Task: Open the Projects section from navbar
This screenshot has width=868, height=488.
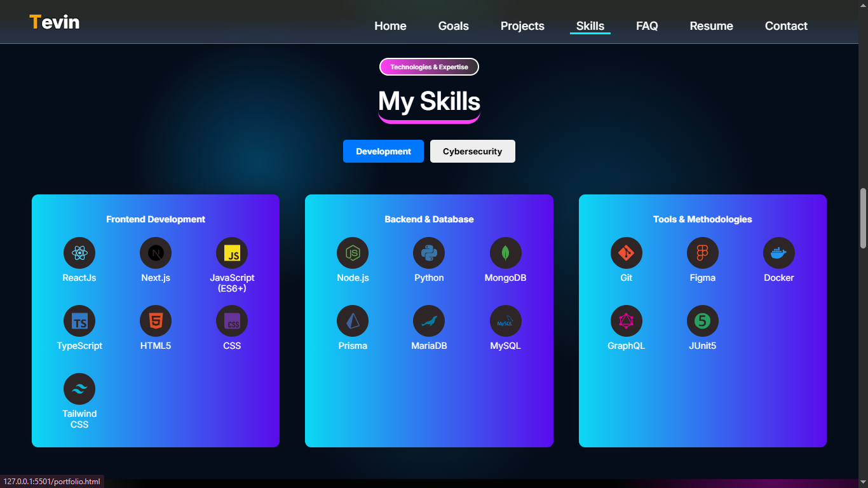Action: tap(522, 26)
